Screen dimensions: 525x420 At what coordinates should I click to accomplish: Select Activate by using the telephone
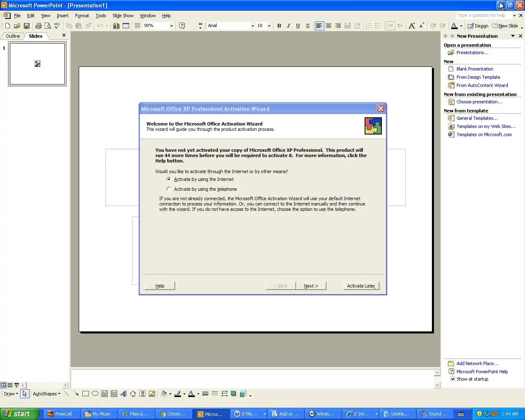[x=202, y=189]
